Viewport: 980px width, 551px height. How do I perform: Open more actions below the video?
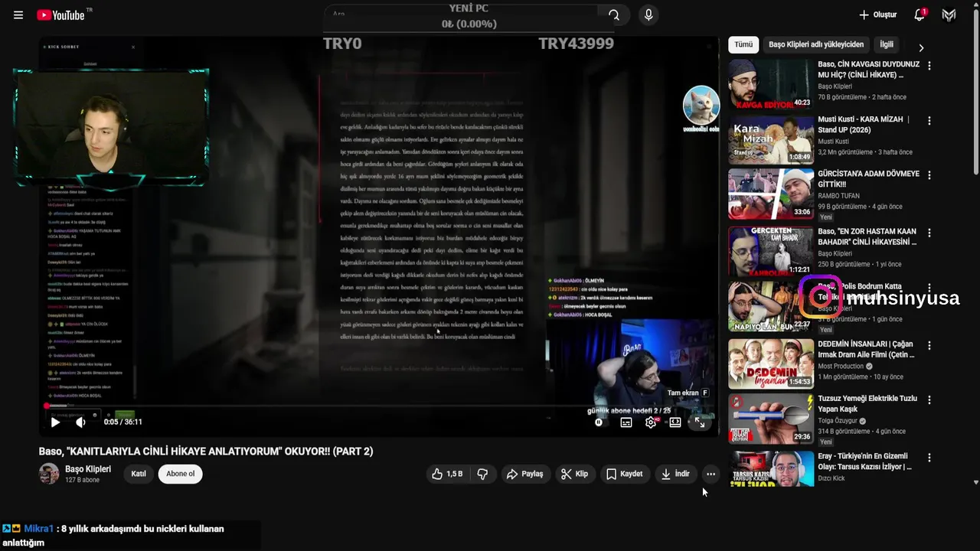[710, 474]
